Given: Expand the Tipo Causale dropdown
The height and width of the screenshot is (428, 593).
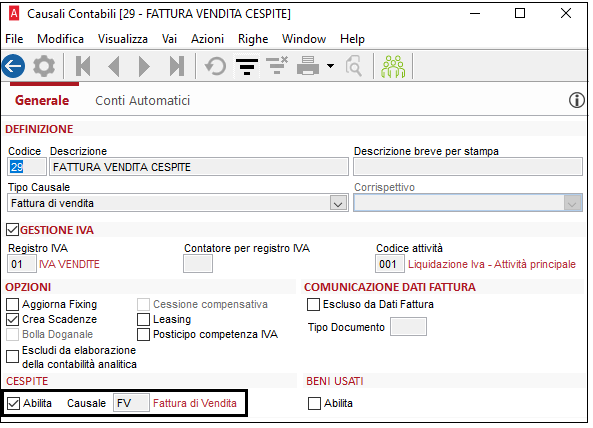Looking at the screenshot, I should click(338, 203).
